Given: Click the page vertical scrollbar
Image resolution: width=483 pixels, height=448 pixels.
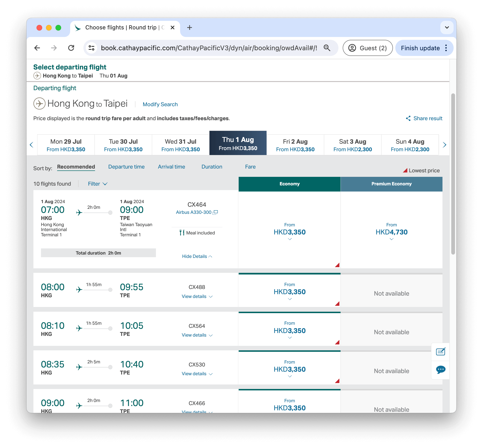Looking at the screenshot, I should click(453, 174).
